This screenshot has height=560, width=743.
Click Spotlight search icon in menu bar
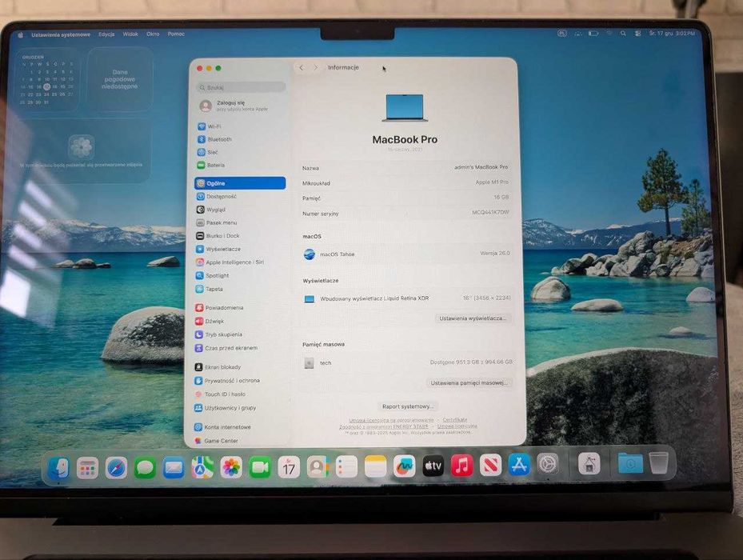click(623, 34)
